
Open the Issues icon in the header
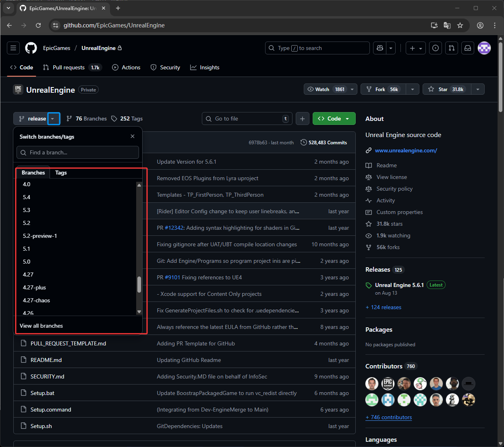436,48
